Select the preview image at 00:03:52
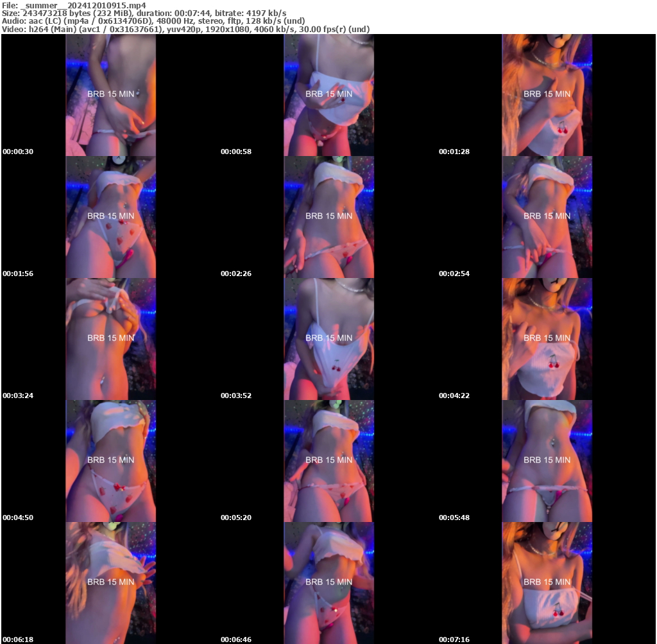The width and height of the screenshot is (657, 644). (x=328, y=339)
